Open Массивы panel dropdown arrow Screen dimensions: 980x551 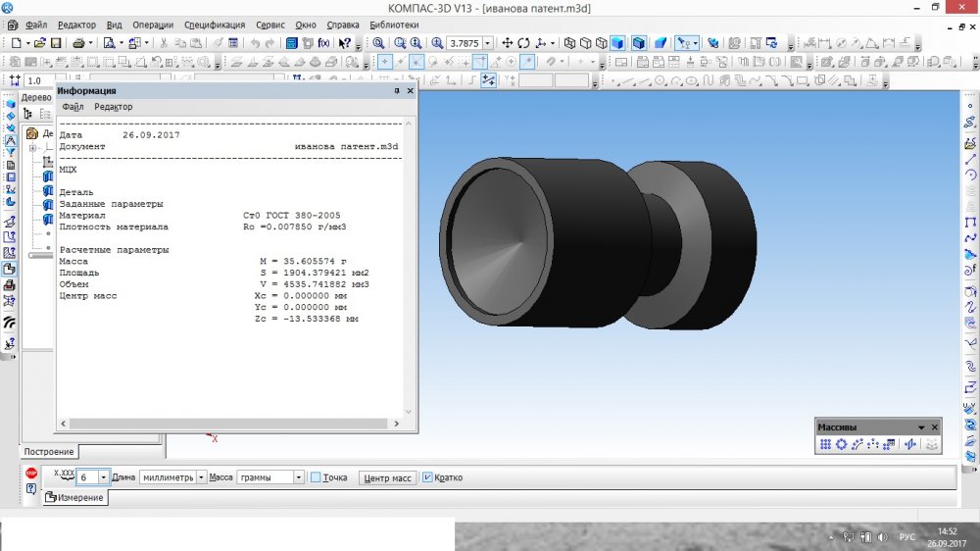pos(921,427)
